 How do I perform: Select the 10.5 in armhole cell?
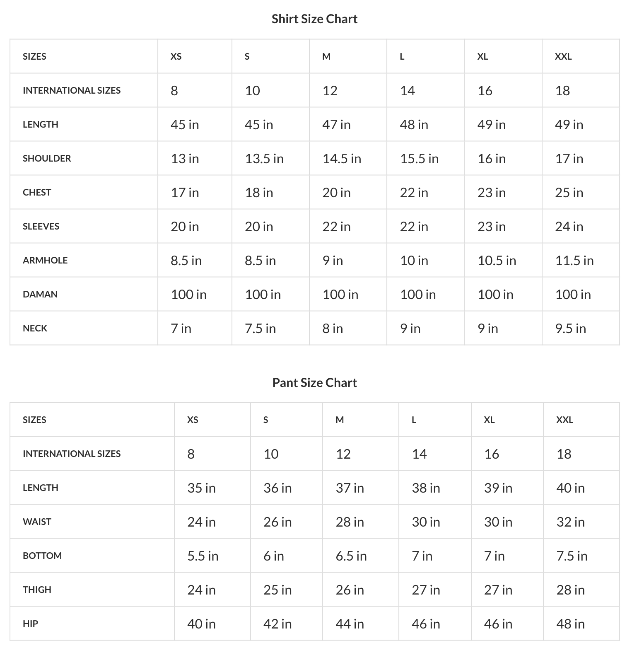click(497, 261)
